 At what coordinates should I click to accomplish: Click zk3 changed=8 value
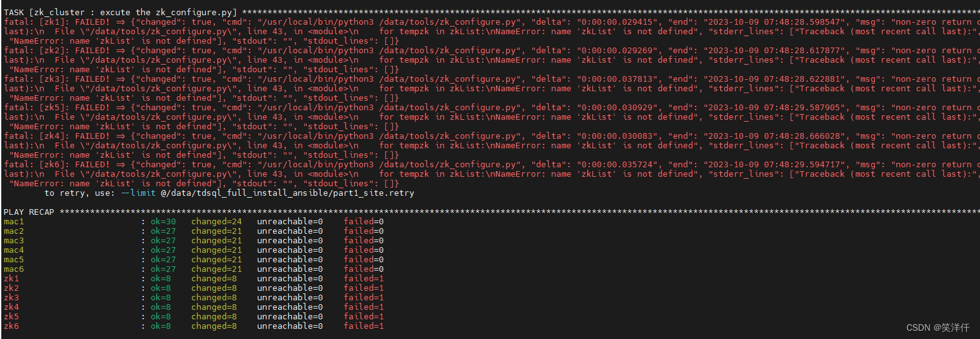pyautogui.click(x=214, y=297)
